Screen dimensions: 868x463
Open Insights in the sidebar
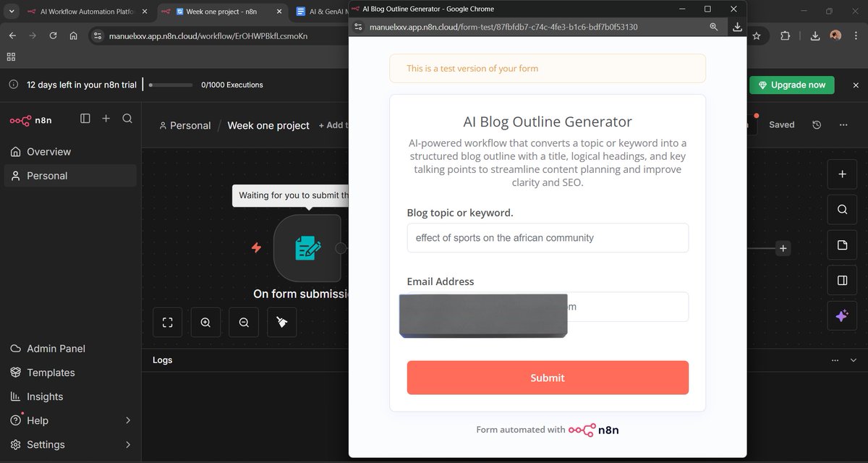click(70, 396)
